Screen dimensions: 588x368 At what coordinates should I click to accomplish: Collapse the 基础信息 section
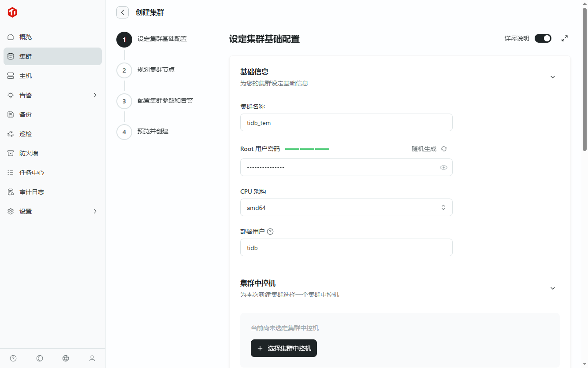553,77
